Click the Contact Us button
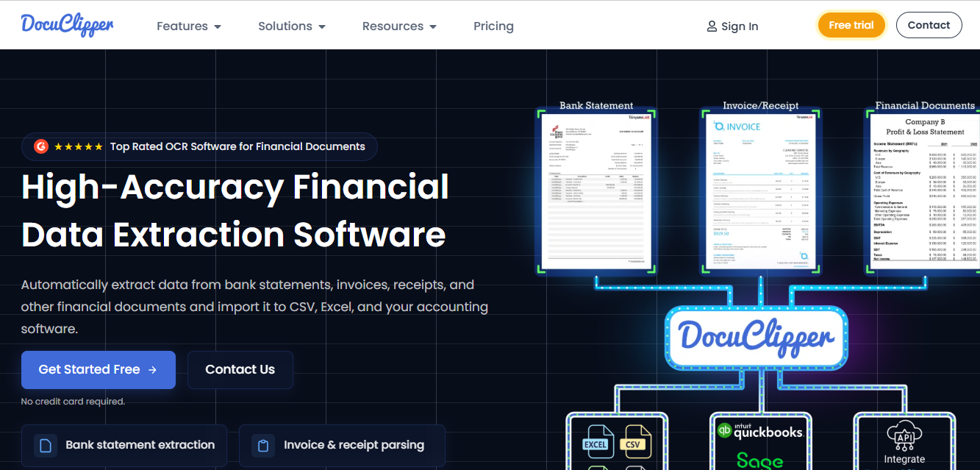This screenshot has height=470, width=980. (240, 370)
